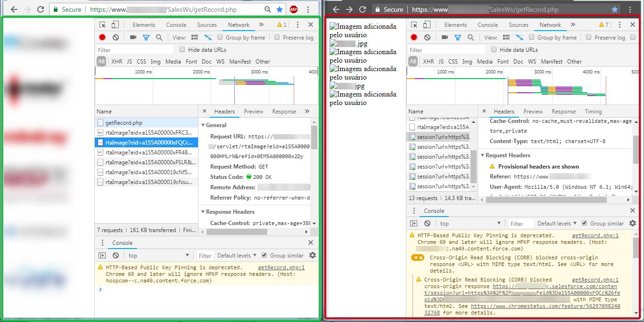Switch to the Timing tab
The width and height of the screenshot is (644, 322).
point(593,112)
